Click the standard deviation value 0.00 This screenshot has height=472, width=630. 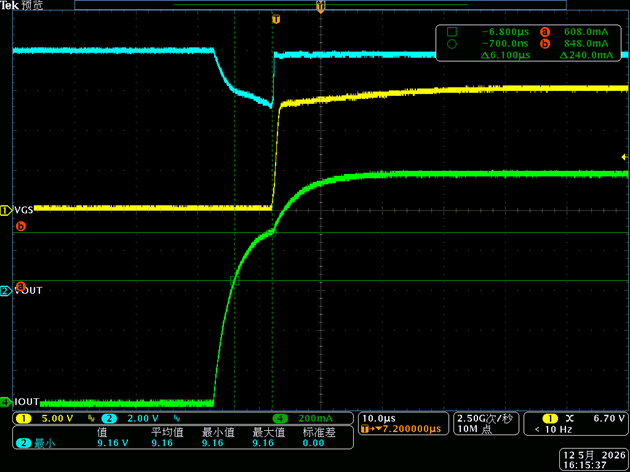click(x=313, y=443)
